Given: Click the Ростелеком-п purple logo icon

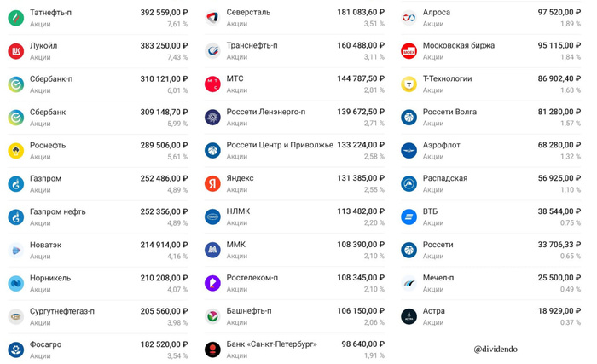Looking at the screenshot, I should pyautogui.click(x=212, y=283).
